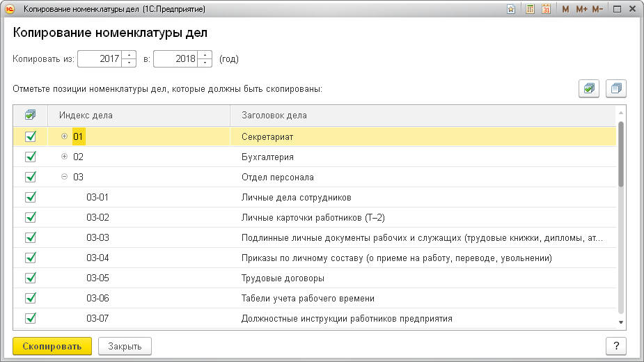Screen dimensions: 644x362
Task: Expand the 01 Секретариат tree node
Action: [64, 136]
